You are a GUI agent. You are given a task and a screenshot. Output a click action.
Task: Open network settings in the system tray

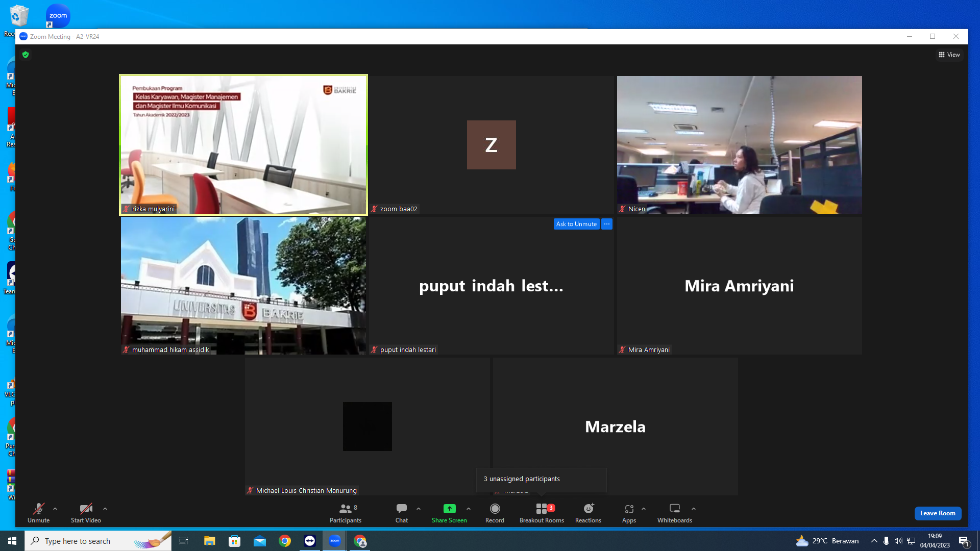pyautogui.click(x=911, y=541)
